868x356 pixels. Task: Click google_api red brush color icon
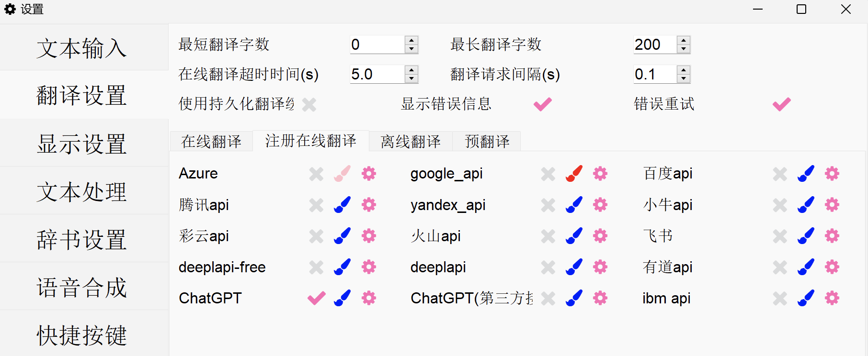574,173
